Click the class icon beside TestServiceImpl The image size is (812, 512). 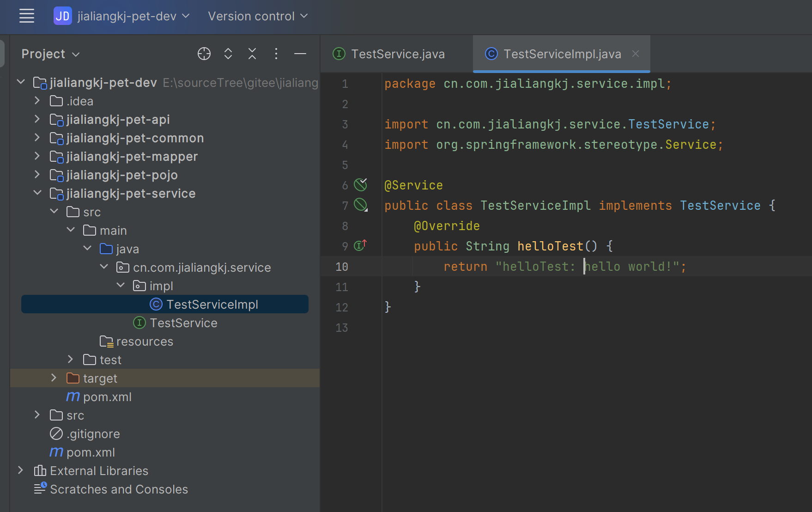tap(156, 304)
